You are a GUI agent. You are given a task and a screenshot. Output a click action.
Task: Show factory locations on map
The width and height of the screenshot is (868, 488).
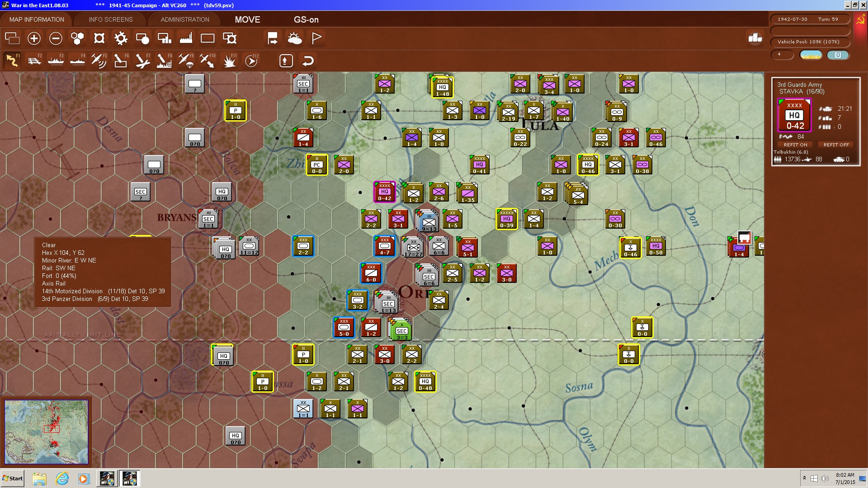click(x=186, y=38)
